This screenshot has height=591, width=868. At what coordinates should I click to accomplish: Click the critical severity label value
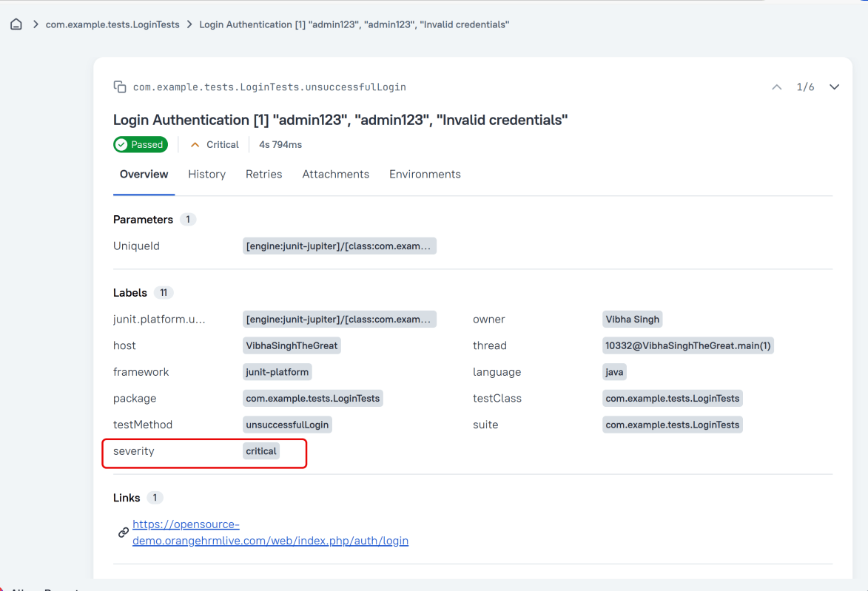tap(261, 451)
